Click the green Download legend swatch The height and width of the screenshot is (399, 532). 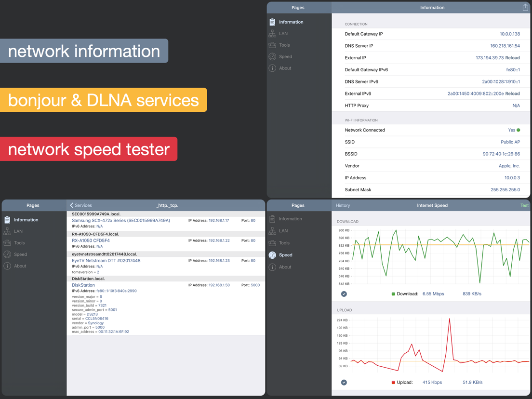tap(393, 294)
